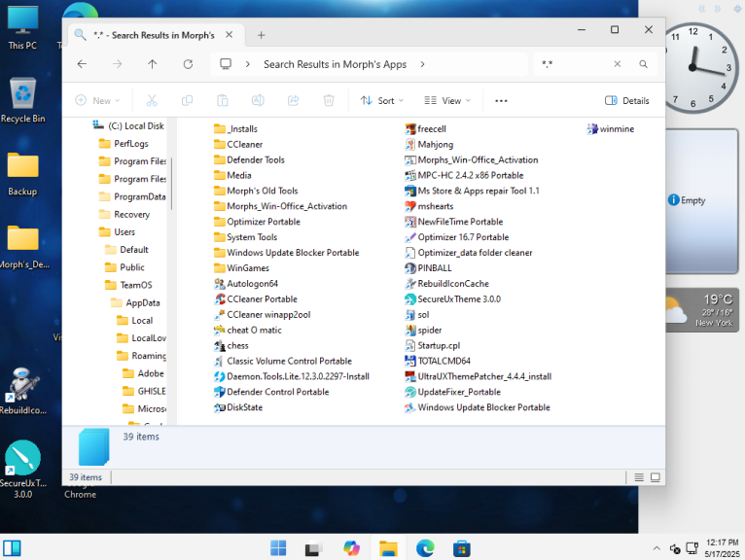Open the _Installs folder
The width and height of the screenshot is (745, 560).
pyautogui.click(x=235, y=128)
